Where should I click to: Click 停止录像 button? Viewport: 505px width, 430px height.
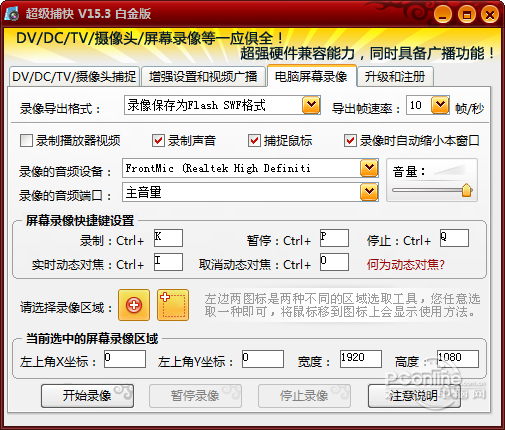[x=304, y=396]
